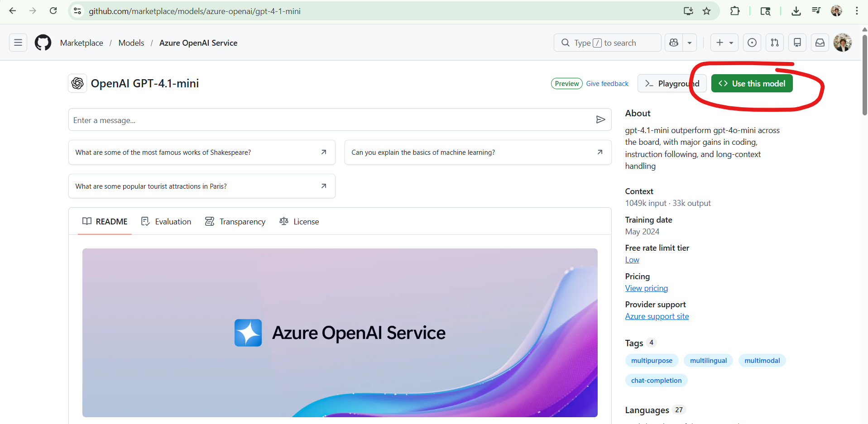Click the '1049k input · 33k output' text

point(668,203)
